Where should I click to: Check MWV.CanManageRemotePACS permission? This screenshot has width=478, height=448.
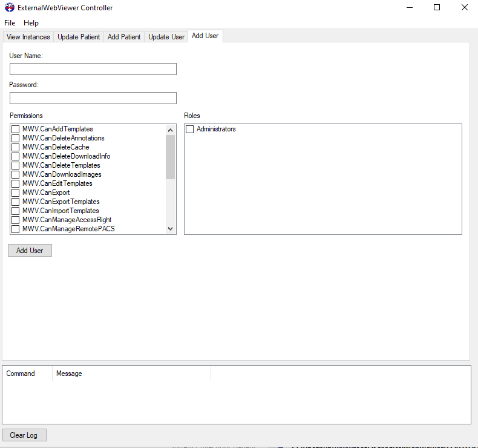point(16,229)
